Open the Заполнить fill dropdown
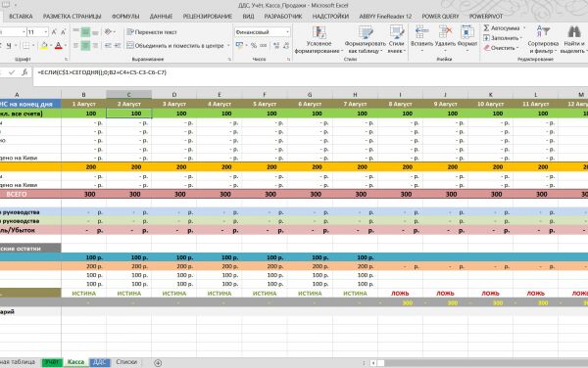Screen dimensions: 588x368 (x=503, y=38)
